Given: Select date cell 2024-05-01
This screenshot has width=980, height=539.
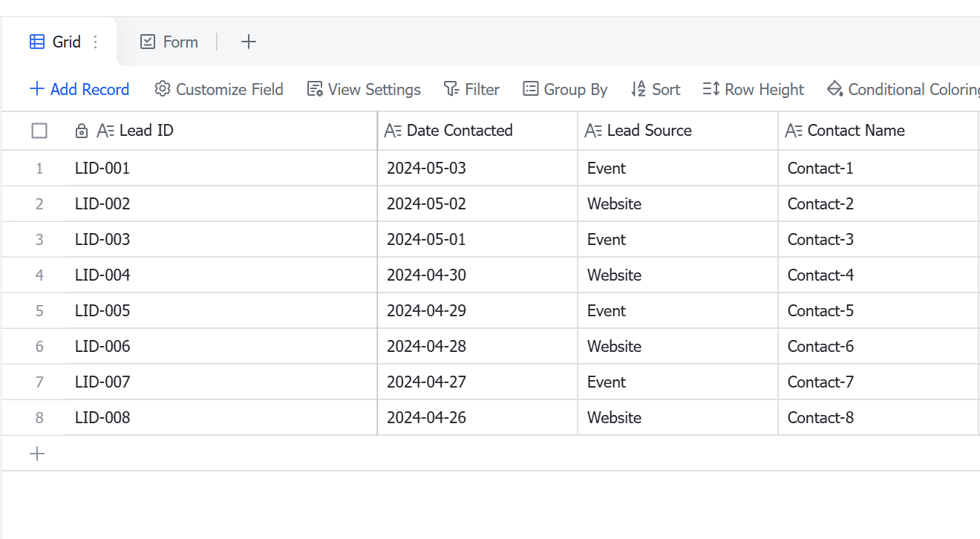Looking at the screenshot, I should coord(477,239).
